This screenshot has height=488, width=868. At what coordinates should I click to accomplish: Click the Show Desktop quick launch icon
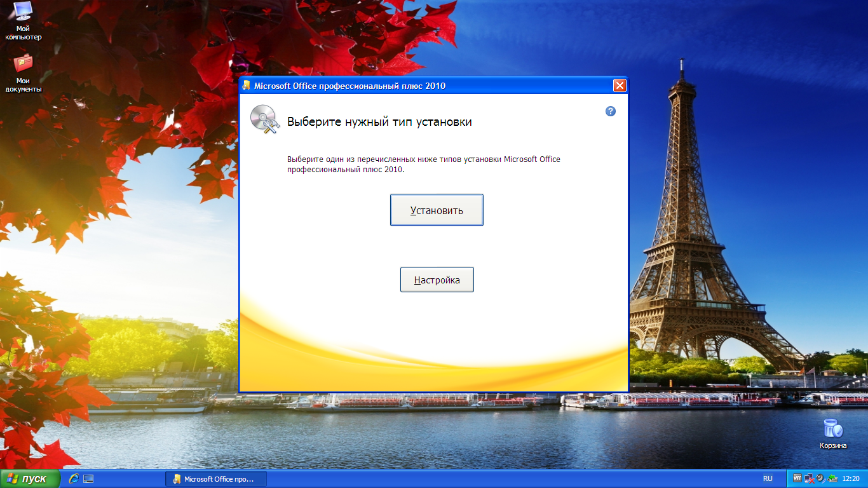(x=88, y=478)
